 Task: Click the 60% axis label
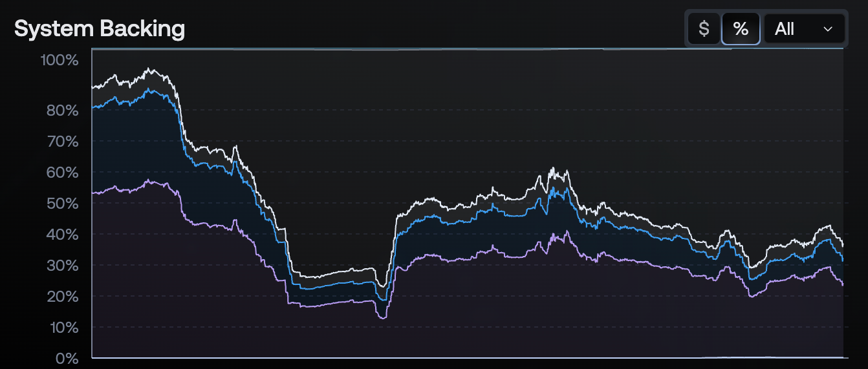(63, 173)
